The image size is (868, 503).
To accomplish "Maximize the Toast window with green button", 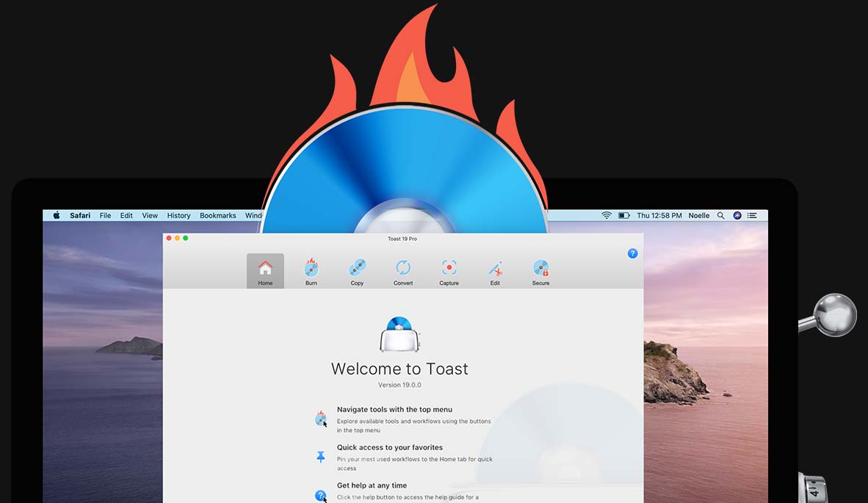I will point(186,238).
